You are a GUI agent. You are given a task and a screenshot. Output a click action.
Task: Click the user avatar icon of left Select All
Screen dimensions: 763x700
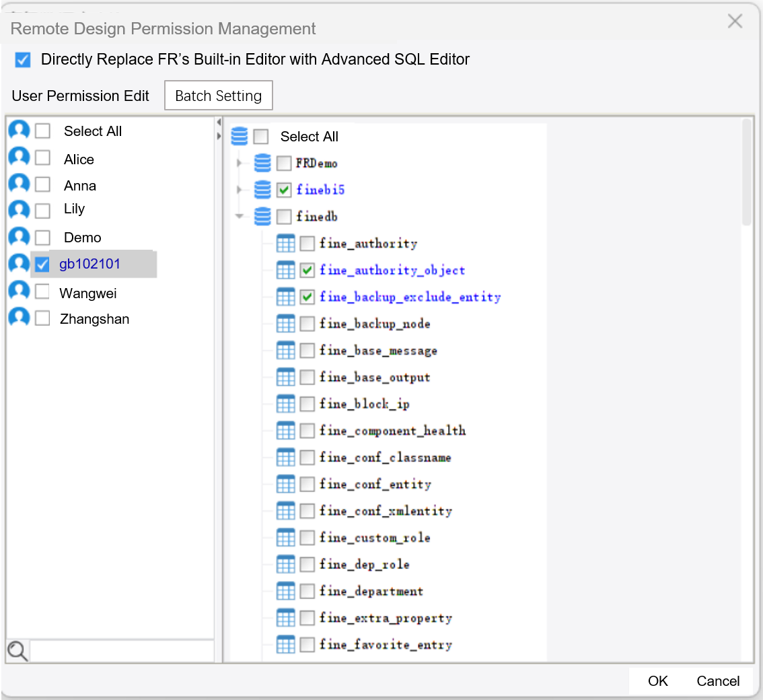20,131
